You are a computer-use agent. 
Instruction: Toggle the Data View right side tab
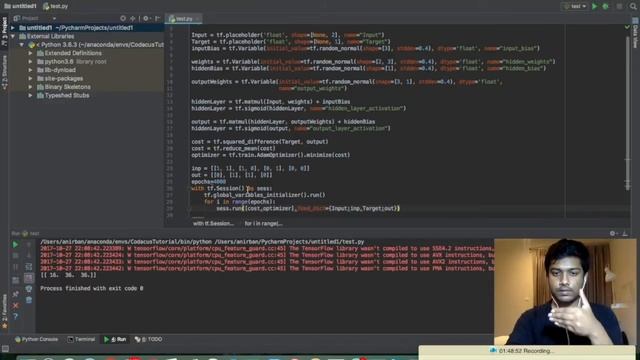(x=636, y=33)
